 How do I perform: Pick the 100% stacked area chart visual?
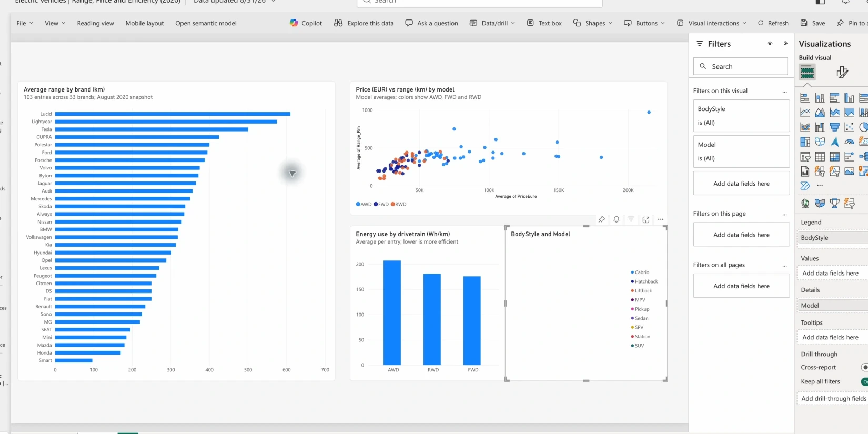point(849,113)
